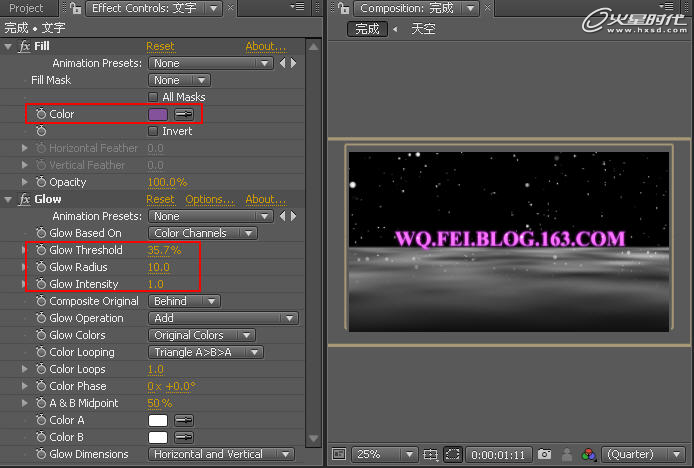694x468 pixels.
Task: Open the Color A white swatch
Action: click(x=158, y=420)
